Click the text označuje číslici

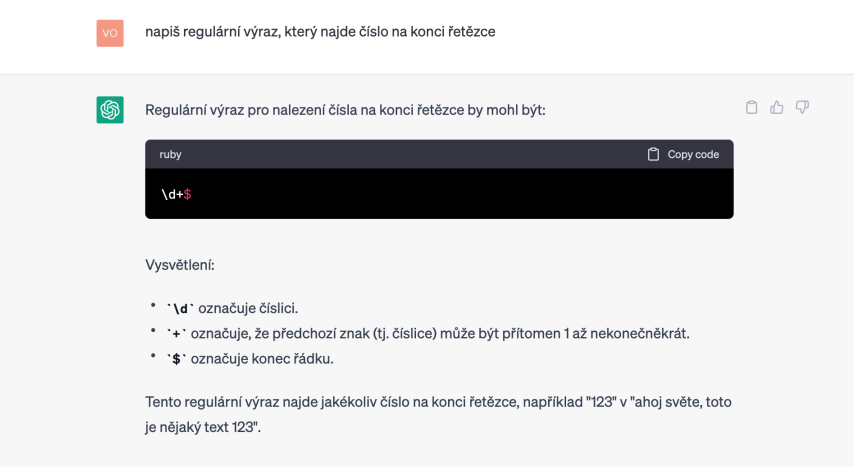coord(248,308)
